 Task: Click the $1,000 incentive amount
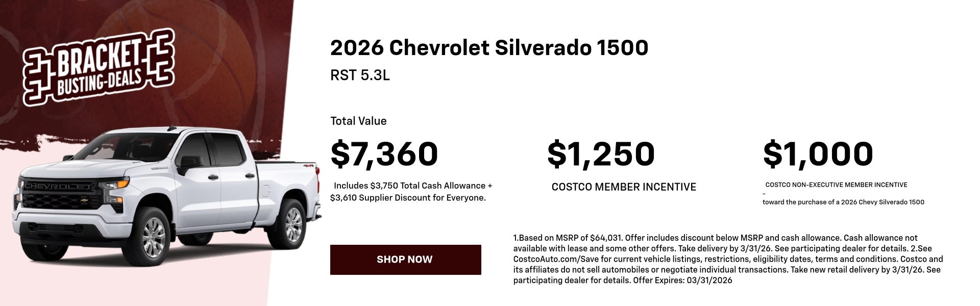point(818,154)
